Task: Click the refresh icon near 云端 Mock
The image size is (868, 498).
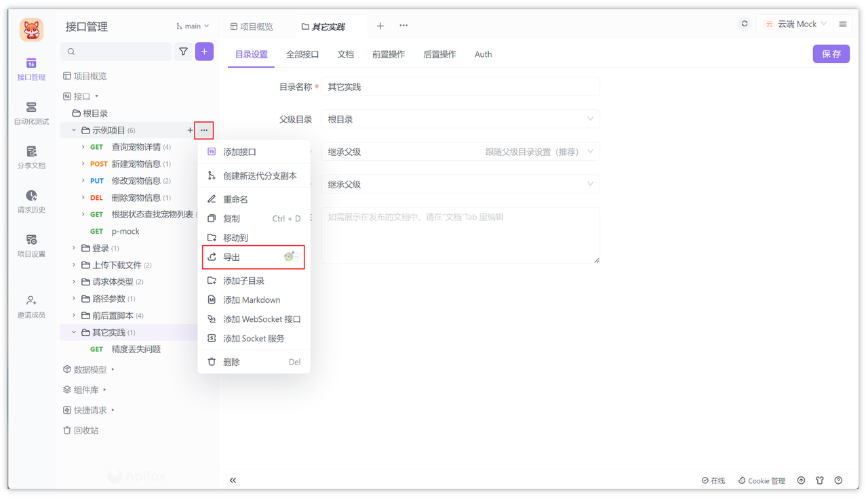Action: click(745, 24)
